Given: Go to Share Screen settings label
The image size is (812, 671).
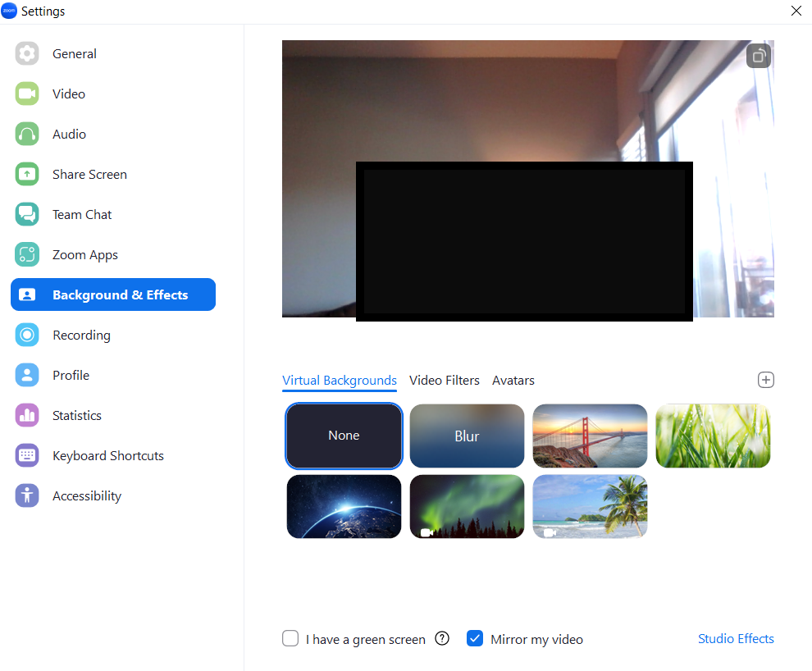Looking at the screenshot, I should click(89, 175).
